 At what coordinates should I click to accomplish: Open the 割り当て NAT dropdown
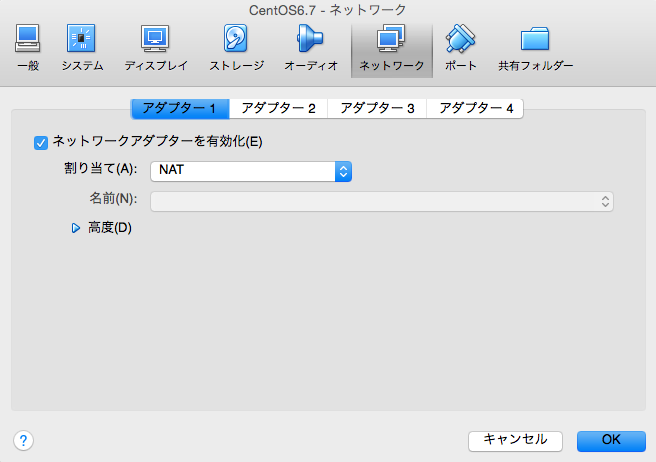click(251, 171)
